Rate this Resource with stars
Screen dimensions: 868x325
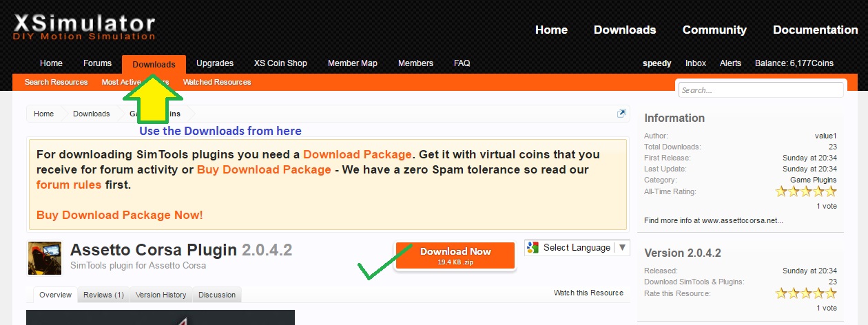pyautogui.click(x=806, y=293)
